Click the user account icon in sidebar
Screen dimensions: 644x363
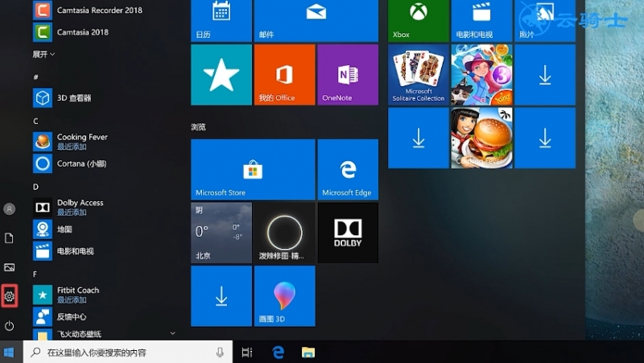10,208
